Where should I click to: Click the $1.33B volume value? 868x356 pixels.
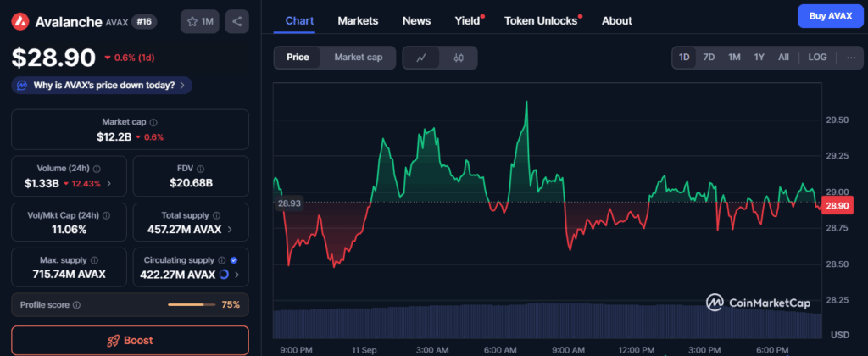point(42,184)
